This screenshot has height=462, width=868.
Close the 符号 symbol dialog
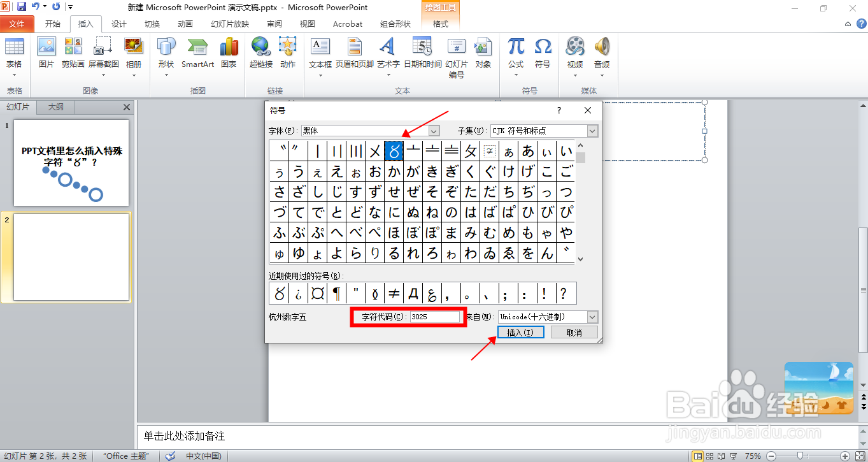click(x=588, y=110)
